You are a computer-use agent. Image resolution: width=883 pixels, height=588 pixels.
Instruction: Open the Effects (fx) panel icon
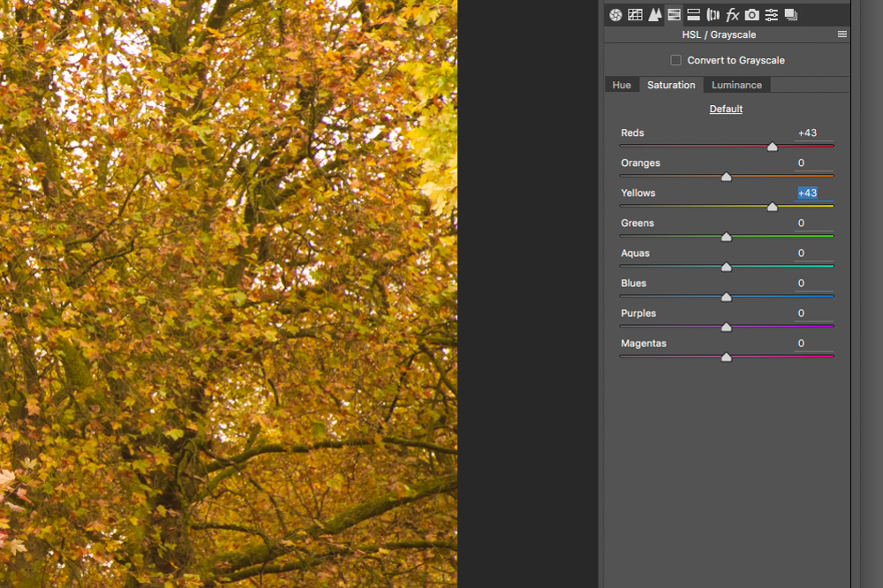732,14
